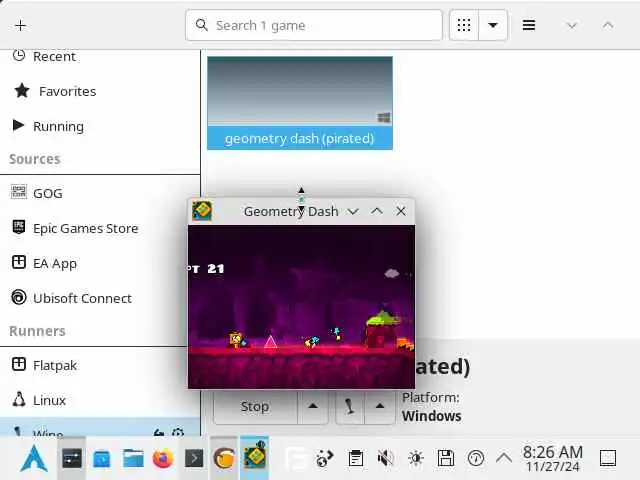This screenshot has width=640, height=480.
Task: Expand the arrow next to the Wine glass button
Action: click(x=380, y=407)
